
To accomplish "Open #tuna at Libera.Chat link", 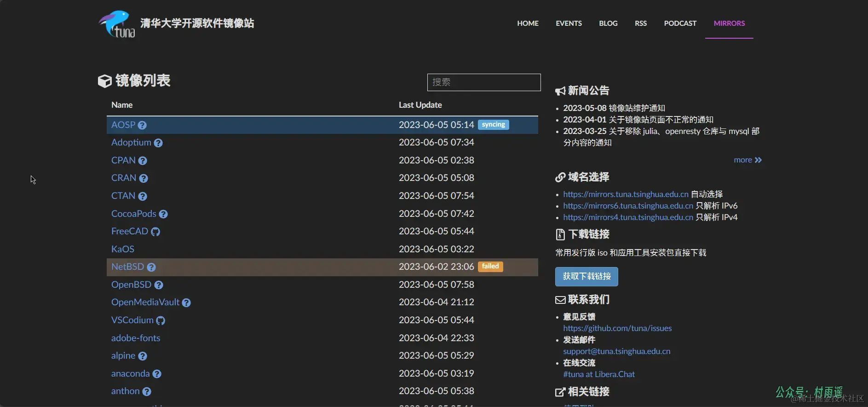I will click(599, 375).
